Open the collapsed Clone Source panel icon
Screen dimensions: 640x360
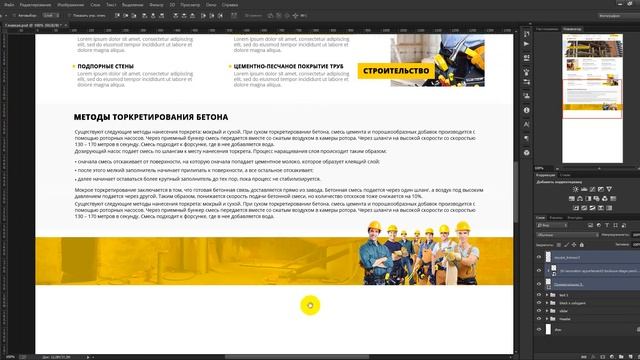point(527,96)
